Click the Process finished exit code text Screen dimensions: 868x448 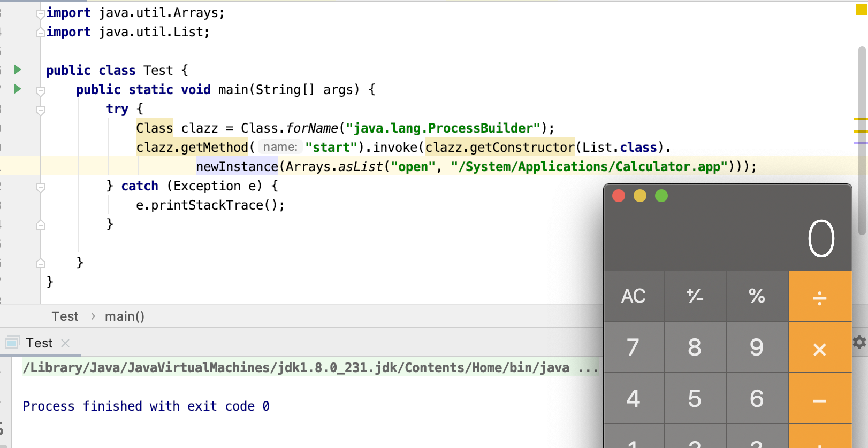click(x=146, y=406)
